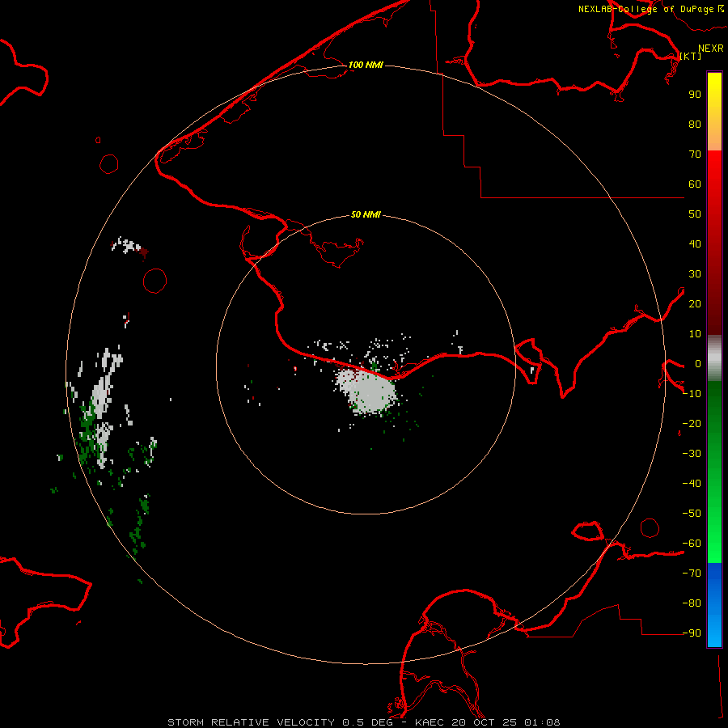Click the -70 value on velocity scale
The image size is (728, 728).
coord(692,574)
